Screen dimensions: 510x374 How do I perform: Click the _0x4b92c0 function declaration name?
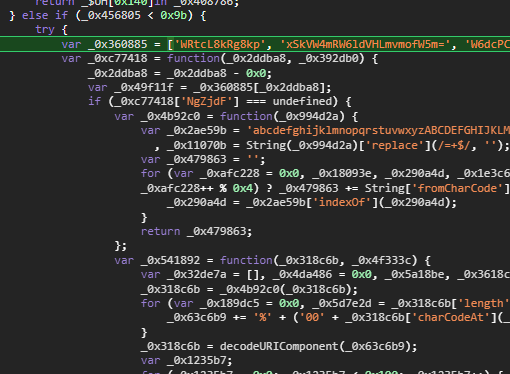point(171,116)
